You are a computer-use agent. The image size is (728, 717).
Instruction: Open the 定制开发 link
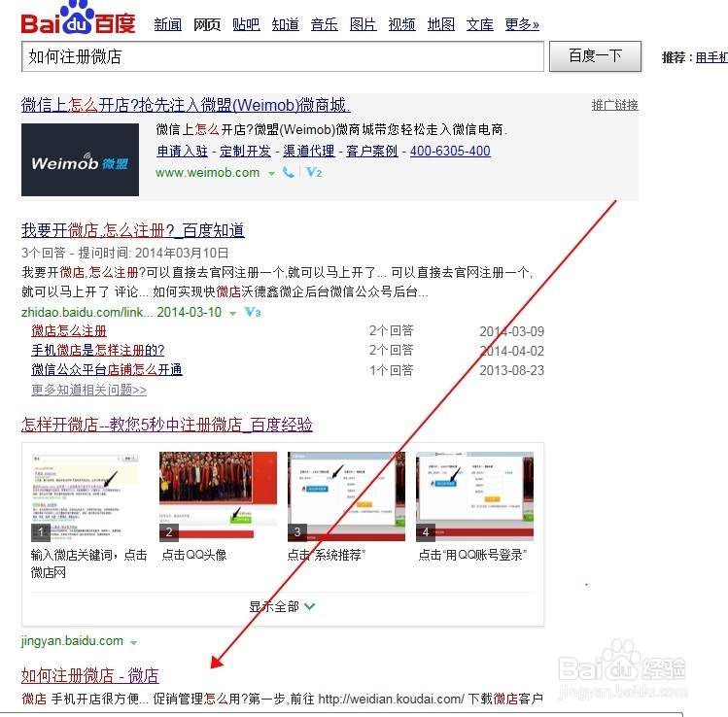pyautogui.click(x=245, y=151)
